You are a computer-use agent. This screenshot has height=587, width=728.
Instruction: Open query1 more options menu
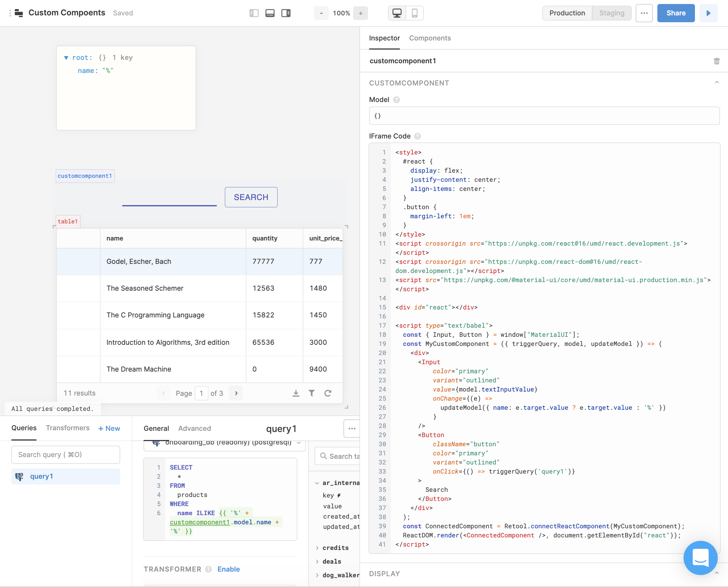click(x=352, y=428)
